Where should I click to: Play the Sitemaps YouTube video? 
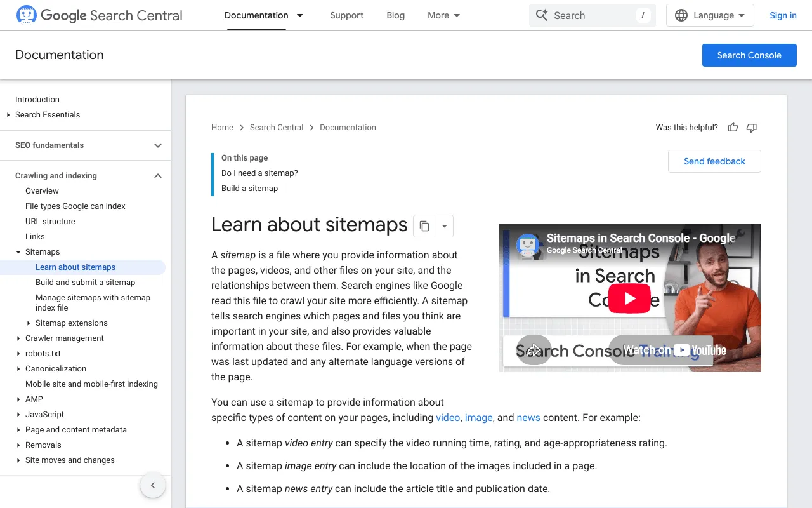[x=629, y=298]
